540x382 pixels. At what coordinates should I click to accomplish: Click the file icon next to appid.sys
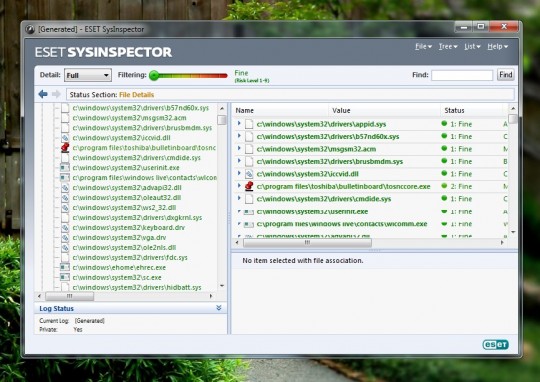(249, 124)
